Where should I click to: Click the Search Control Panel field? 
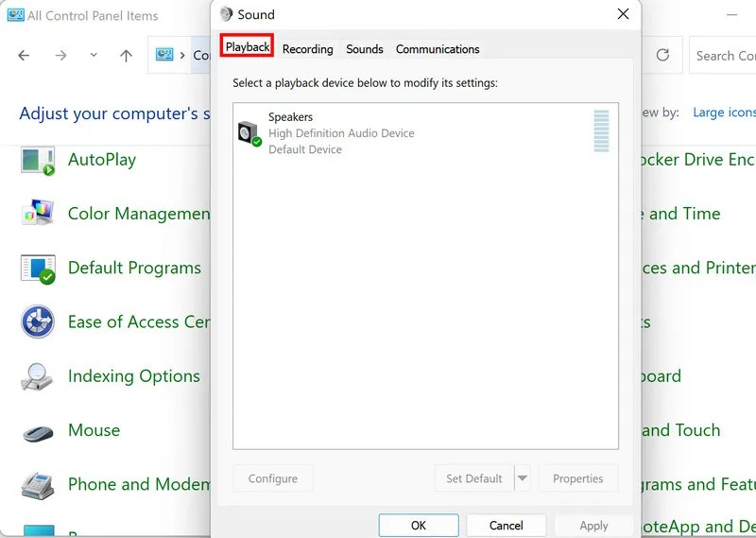click(x=723, y=56)
